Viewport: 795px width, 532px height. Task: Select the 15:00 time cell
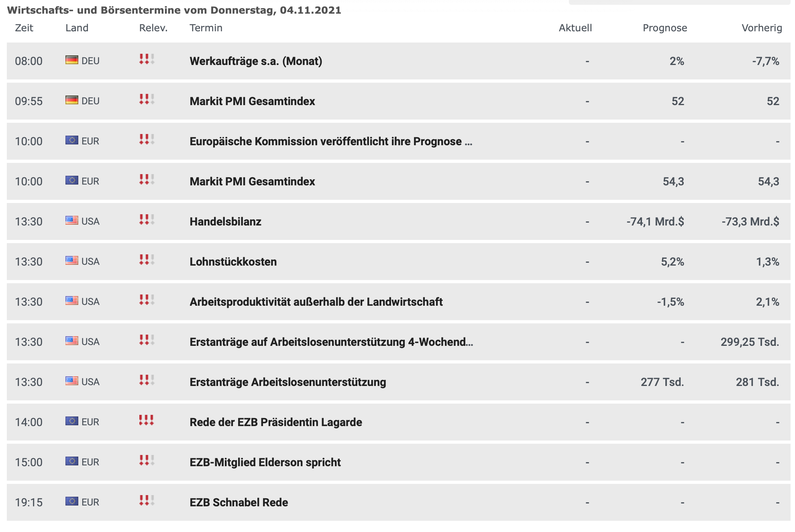[29, 462]
